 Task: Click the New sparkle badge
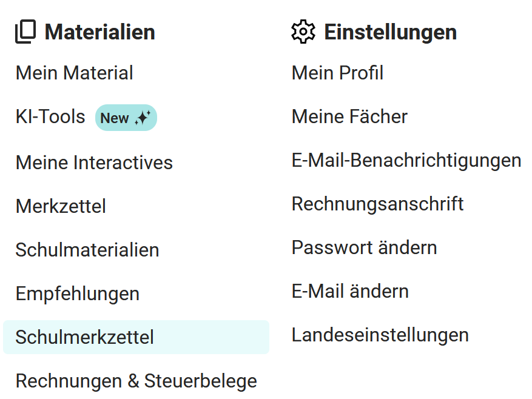coord(126,118)
